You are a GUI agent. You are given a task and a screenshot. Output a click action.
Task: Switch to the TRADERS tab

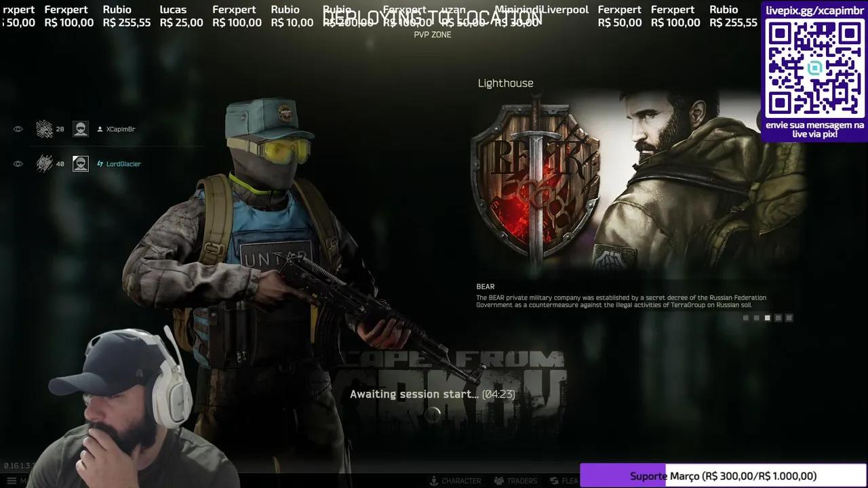523,481
